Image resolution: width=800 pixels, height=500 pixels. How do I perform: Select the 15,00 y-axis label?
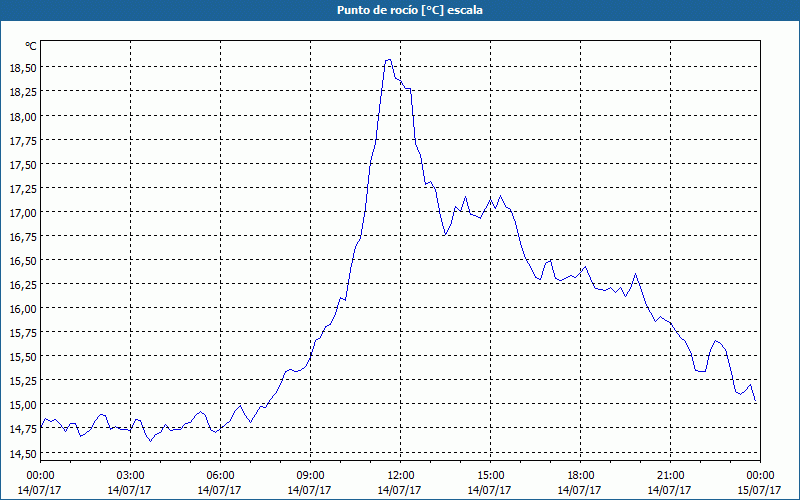(x=23, y=405)
